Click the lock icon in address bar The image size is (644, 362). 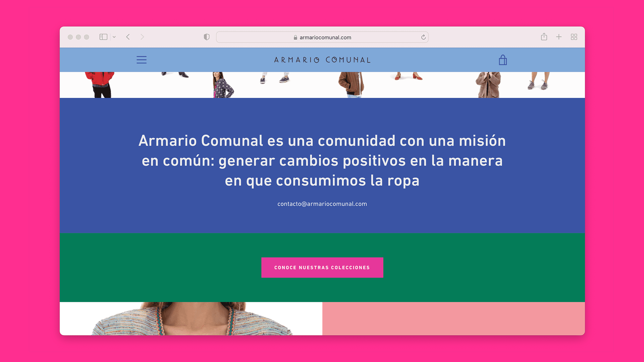coord(296,38)
